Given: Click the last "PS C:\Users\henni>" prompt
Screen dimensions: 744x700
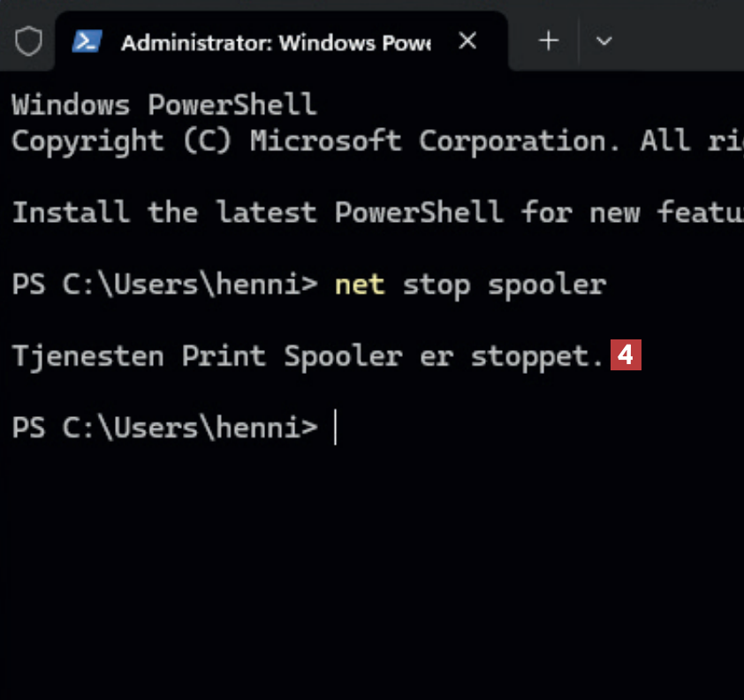Looking at the screenshot, I should click(164, 428).
